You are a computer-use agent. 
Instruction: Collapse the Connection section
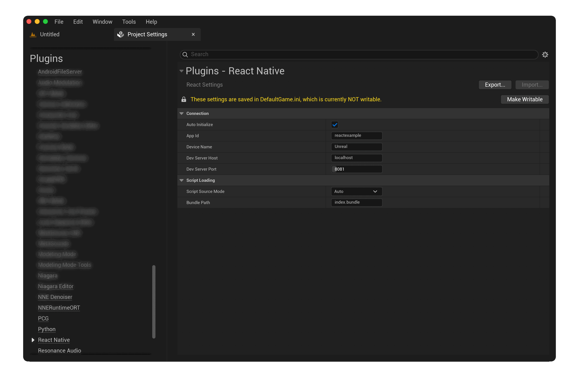[x=181, y=113]
